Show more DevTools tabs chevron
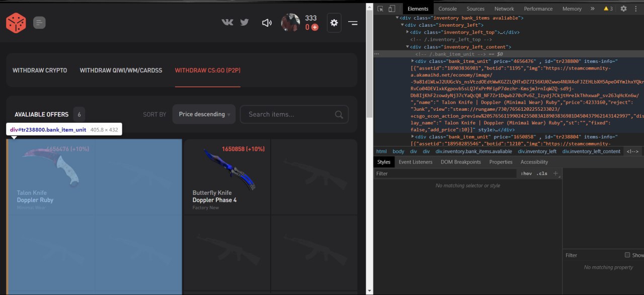Viewport: 644px width, 295px height. point(592,9)
